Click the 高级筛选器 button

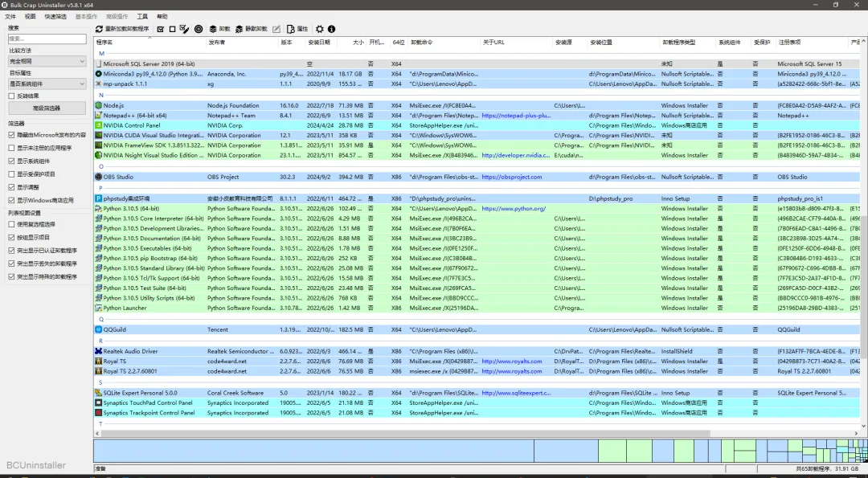click(x=47, y=108)
